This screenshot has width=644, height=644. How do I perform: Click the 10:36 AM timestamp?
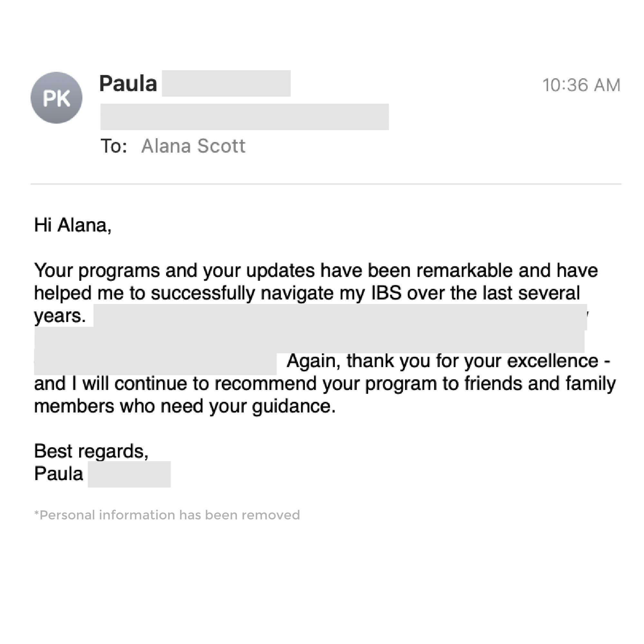point(581,85)
